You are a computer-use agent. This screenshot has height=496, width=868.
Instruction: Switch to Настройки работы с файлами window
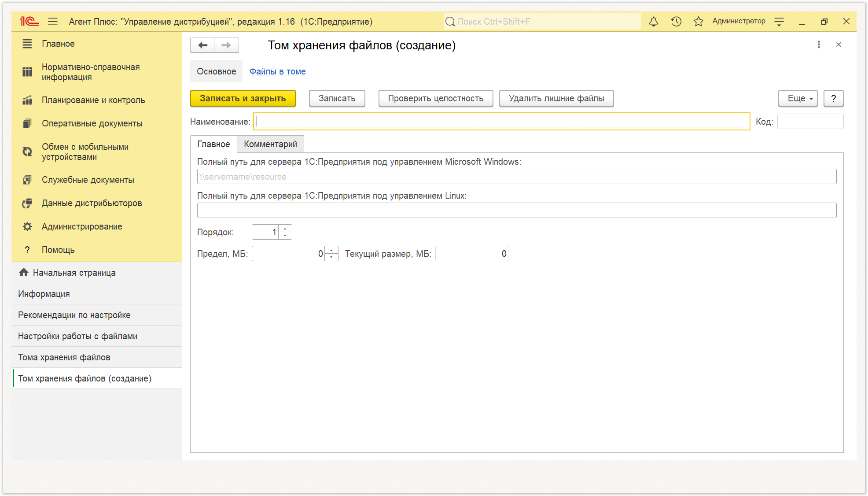tap(97, 336)
